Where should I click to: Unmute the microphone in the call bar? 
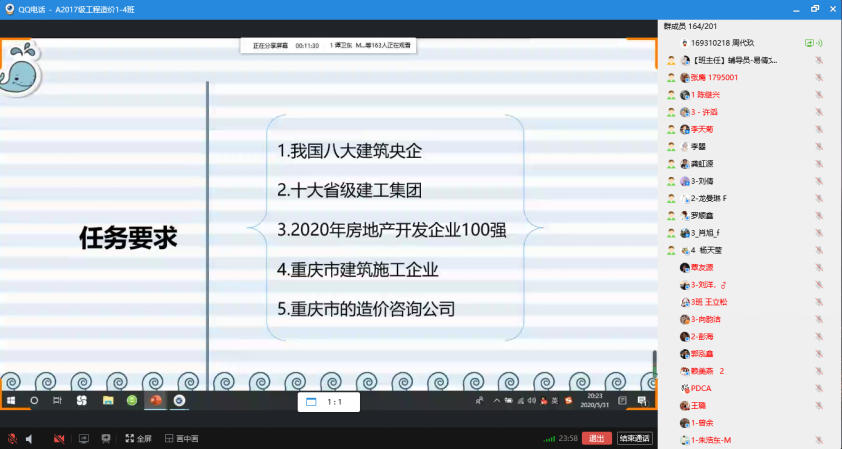[x=12, y=438]
